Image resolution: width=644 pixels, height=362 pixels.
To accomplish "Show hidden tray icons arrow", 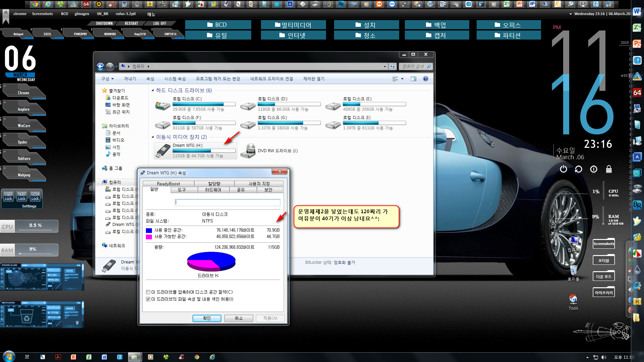I will (587, 357).
